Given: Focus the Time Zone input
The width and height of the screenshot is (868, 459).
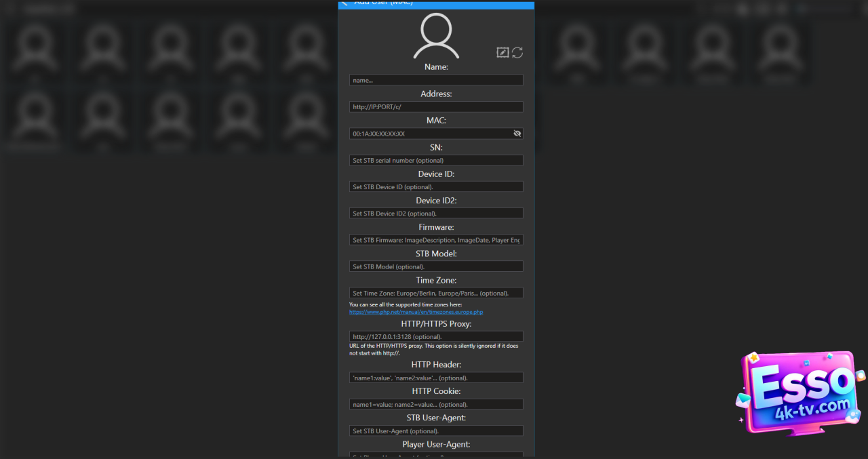Looking at the screenshot, I should [x=436, y=293].
